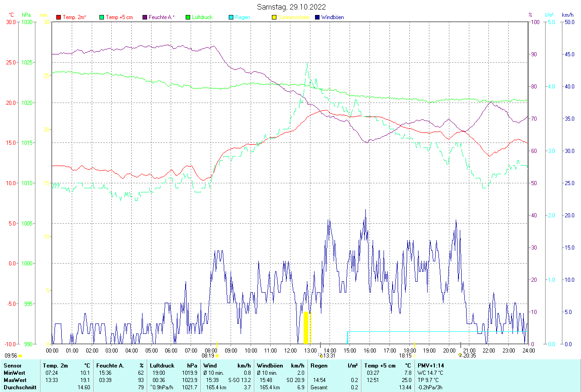Click the red Temp. 2m* legend swatch

pos(59,17)
